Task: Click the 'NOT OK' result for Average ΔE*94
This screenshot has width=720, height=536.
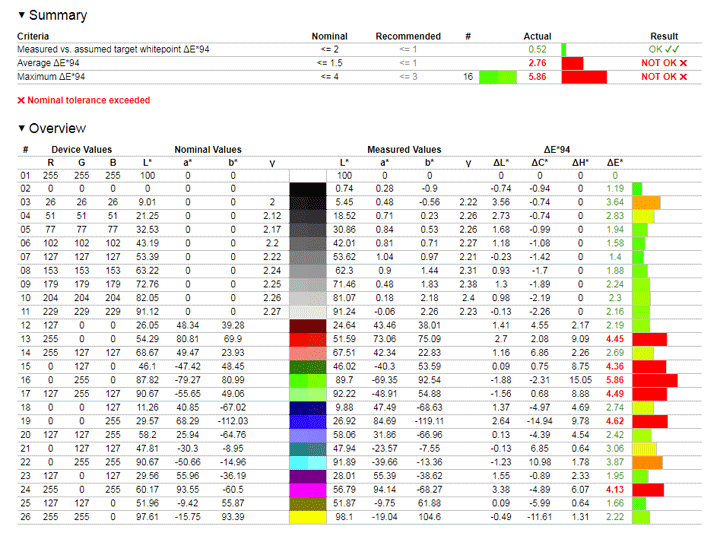Action: (x=664, y=63)
